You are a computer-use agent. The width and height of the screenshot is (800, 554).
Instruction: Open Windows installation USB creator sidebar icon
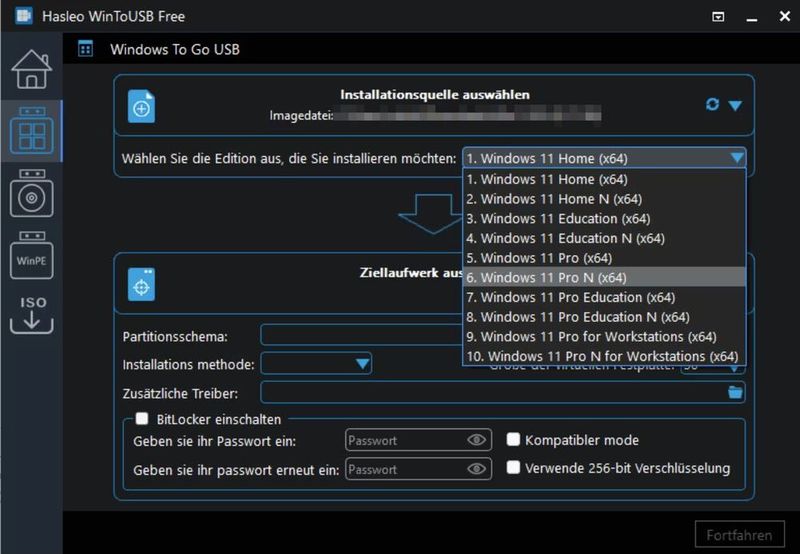pos(32,193)
